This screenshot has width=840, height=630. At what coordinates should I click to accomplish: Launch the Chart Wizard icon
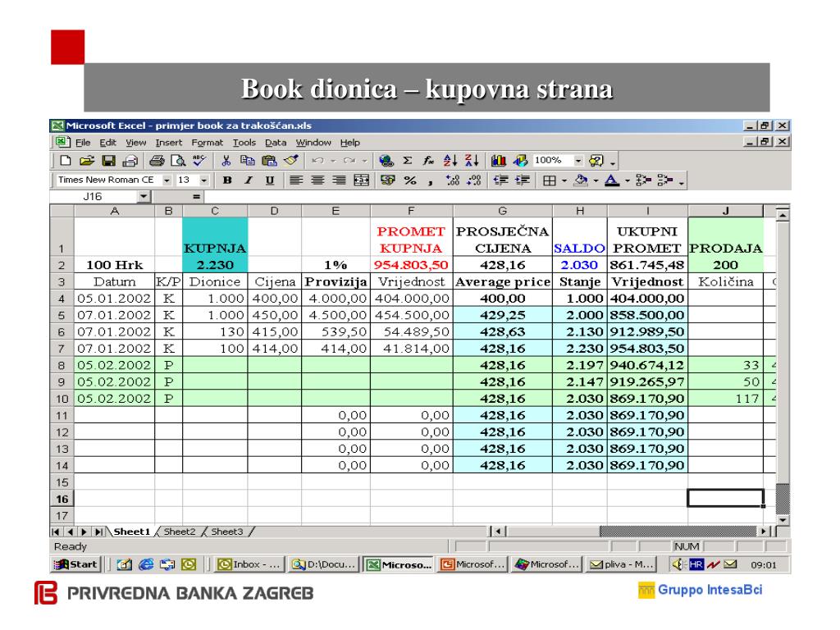(498, 160)
